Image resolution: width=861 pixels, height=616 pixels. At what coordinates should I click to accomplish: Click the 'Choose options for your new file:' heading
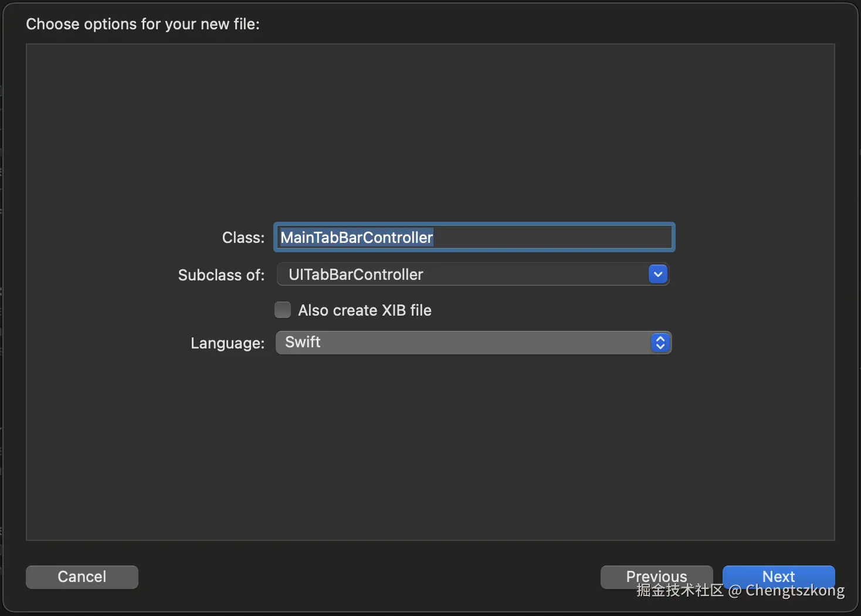coord(143,24)
